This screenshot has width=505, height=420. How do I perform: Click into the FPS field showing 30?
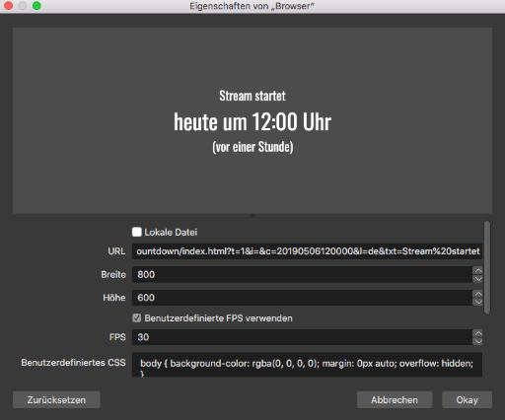[x=303, y=337]
